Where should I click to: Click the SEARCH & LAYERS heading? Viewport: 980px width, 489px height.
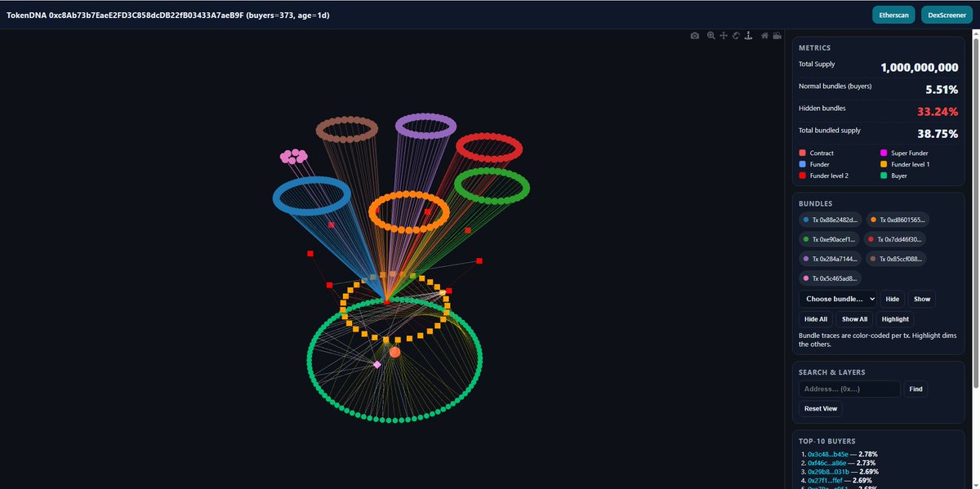[x=832, y=372]
